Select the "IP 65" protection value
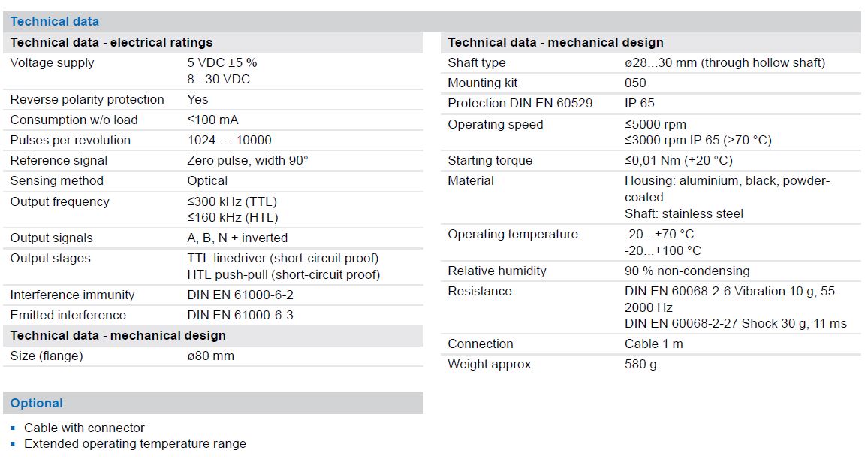Image resolution: width=868 pixels, height=457 pixels. [639, 104]
